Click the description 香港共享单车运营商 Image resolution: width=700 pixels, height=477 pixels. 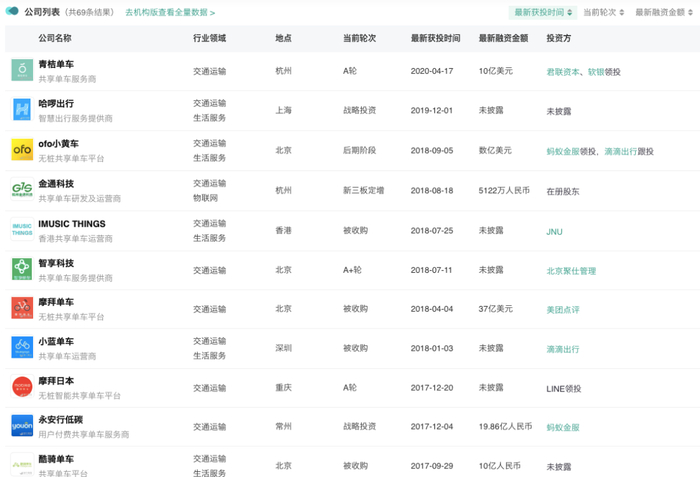click(75, 238)
